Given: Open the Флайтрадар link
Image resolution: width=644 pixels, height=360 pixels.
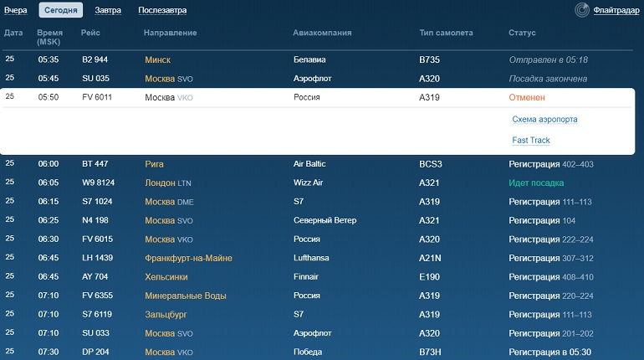Looking at the screenshot, I should [616, 10].
